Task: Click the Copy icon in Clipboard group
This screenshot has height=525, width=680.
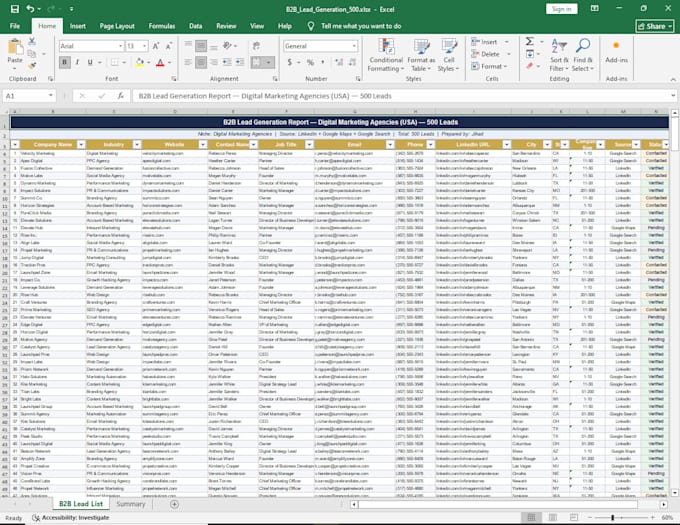Action: click(x=32, y=54)
